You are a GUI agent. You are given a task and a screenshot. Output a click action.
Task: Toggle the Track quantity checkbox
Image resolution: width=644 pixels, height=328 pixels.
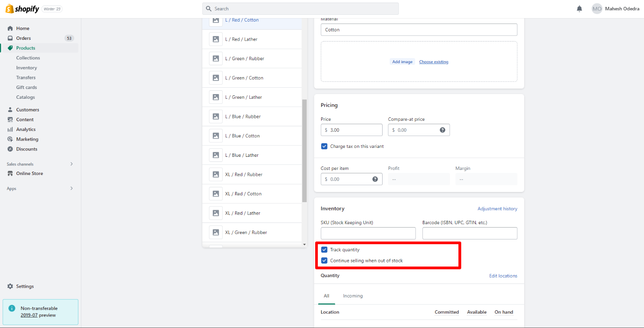pyautogui.click(x=324, y=250)
